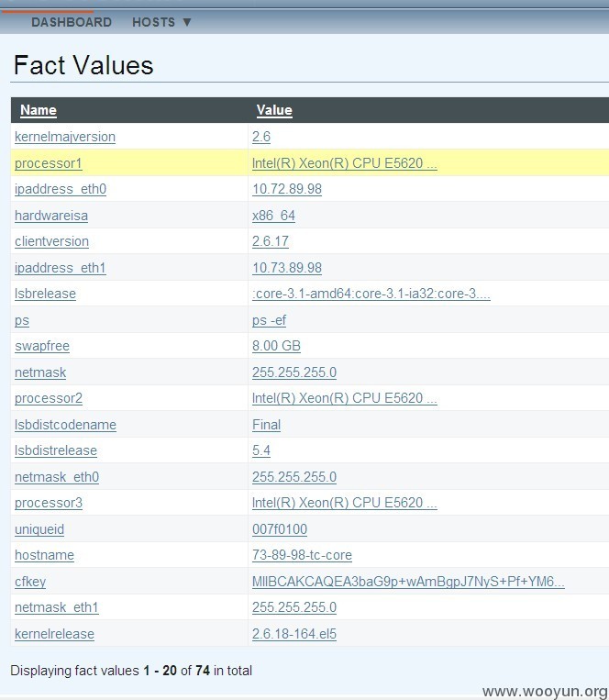Open the lsbdistcodename fact link
The height and width of the screenshot is (700, 609).
66,425
